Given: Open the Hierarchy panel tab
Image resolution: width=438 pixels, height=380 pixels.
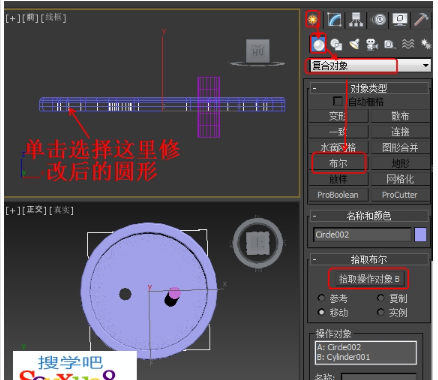Looking at the screenshot, I should (356, 19).
